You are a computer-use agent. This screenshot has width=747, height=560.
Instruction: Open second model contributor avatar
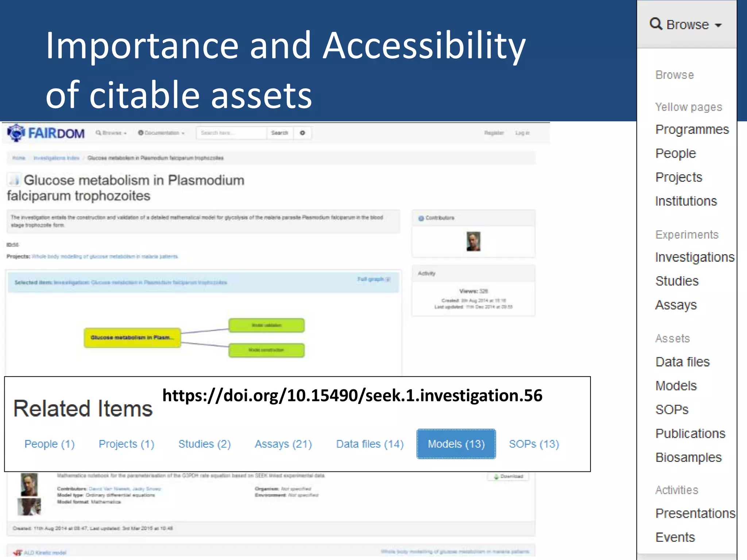coord(29,507)
